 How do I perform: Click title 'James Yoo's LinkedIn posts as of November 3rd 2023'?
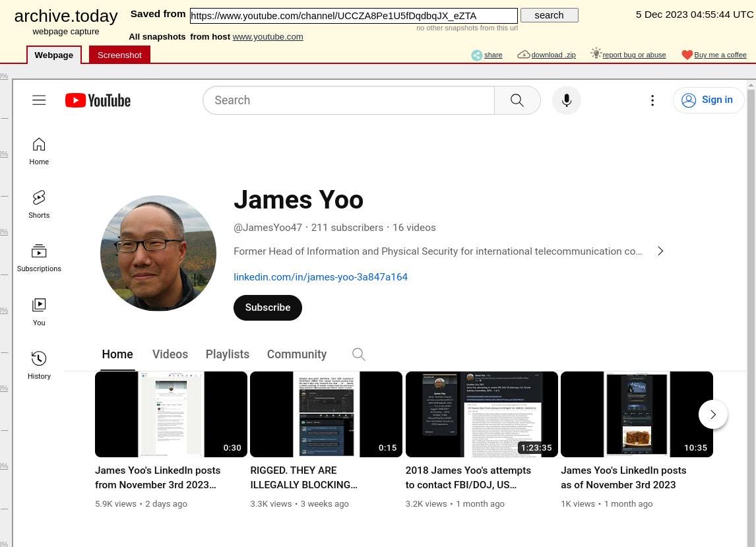(623, 478)
